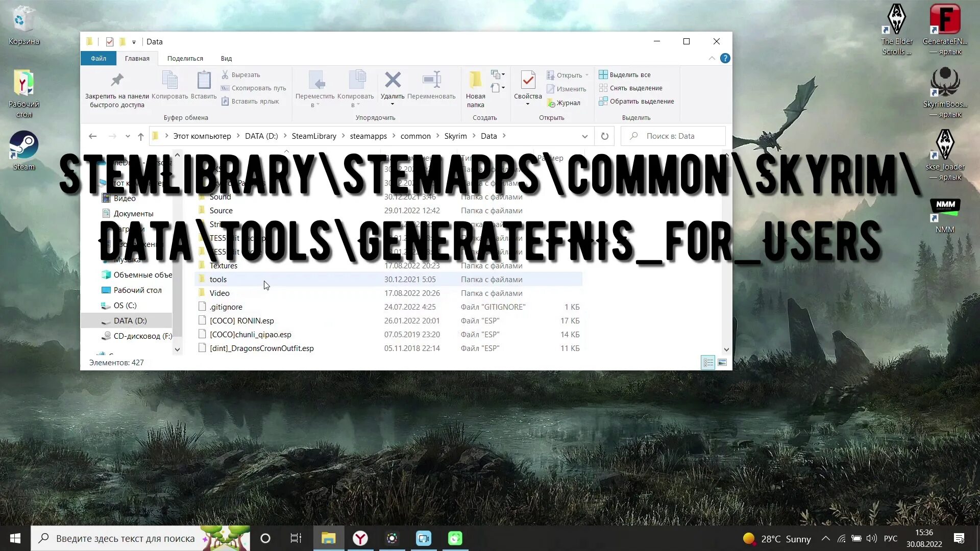Select the tools folder in file list
The height and width of the screenshot is (551, 980).
pyautogui.click(x=218, y=280)
